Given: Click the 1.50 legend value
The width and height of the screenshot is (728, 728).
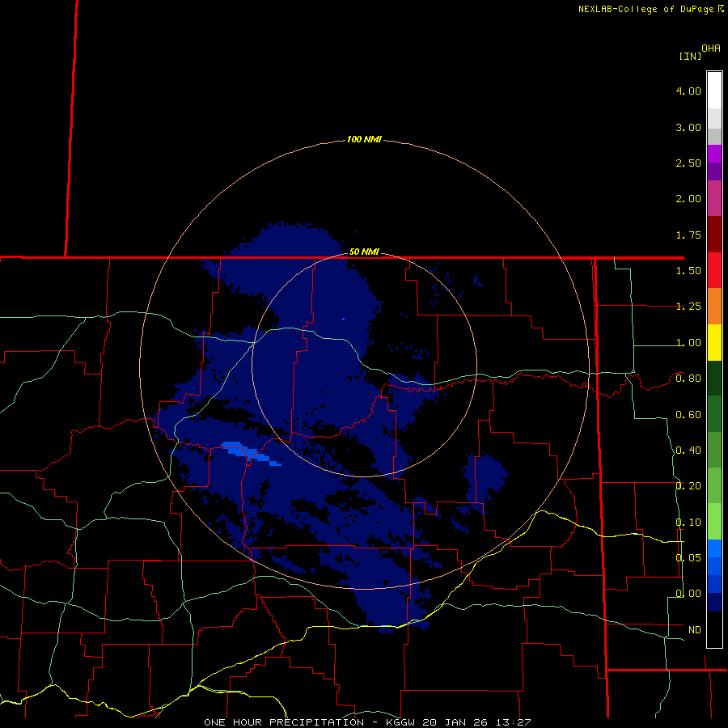Looking at the screenshot, I should (x=688, y=271).
